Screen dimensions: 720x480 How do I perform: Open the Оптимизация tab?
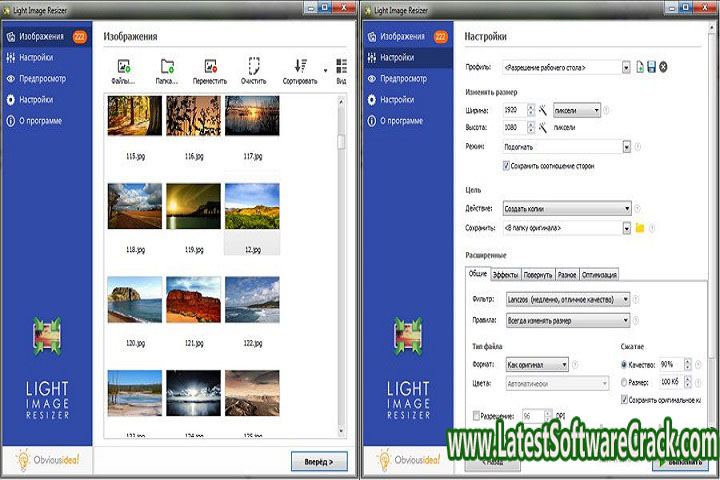point(599,274)
